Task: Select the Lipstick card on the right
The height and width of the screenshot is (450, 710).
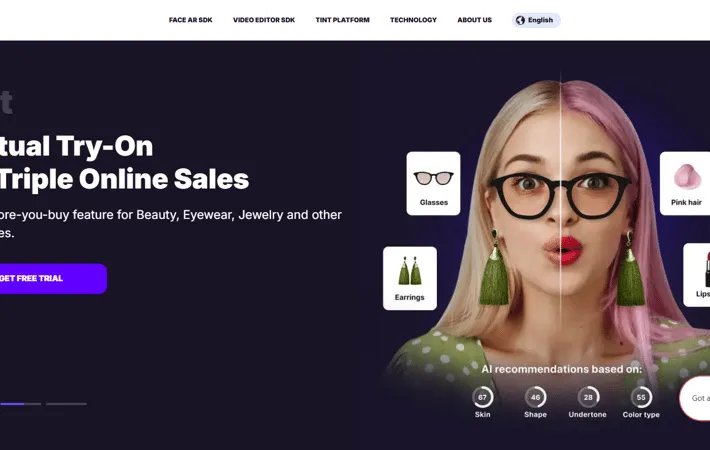Action: point(697,275)
